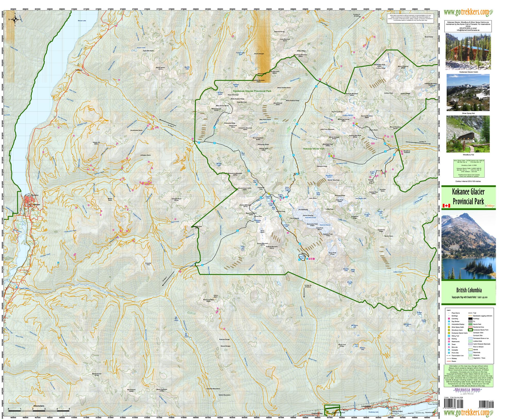Open the Kokanee Glacier Cabin photo
This screenshot has width=507, height=420.
pos(468,52)
